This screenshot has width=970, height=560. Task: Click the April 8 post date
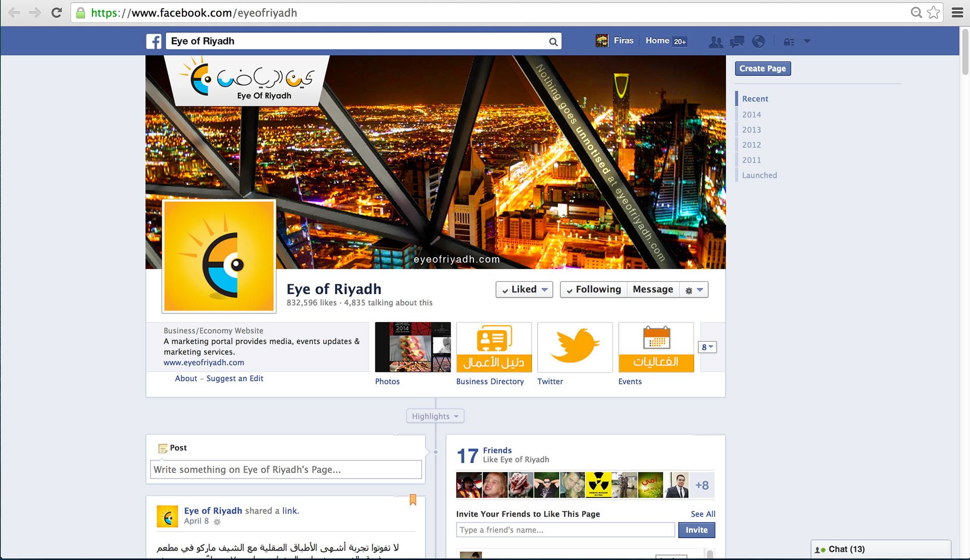point(196,521)
